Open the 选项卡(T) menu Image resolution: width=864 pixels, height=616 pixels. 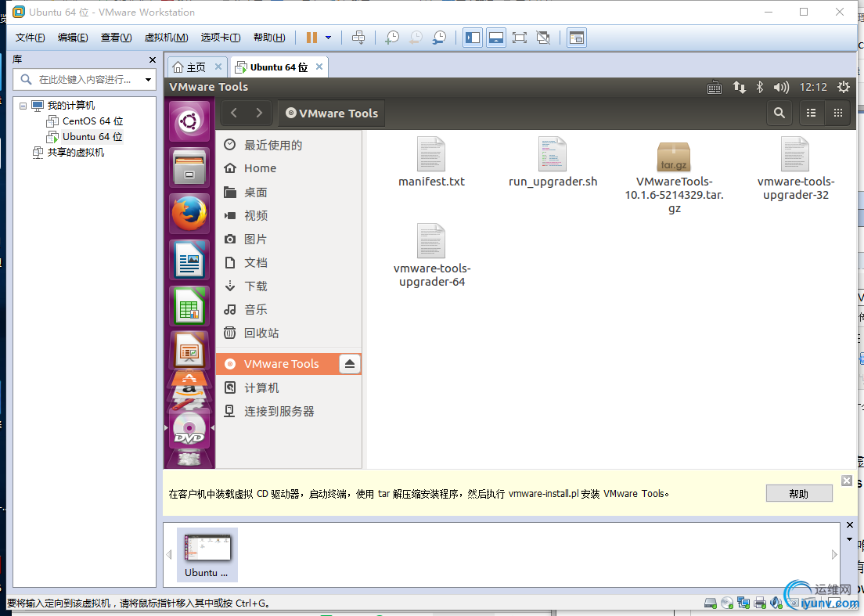[x=221, y=38]
